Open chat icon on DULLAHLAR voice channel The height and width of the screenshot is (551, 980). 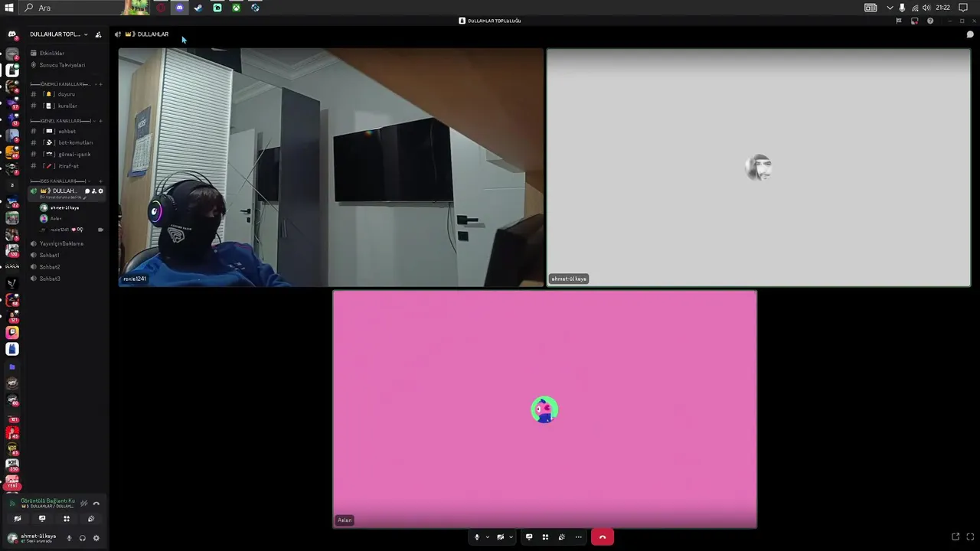(x=87, y=191)
